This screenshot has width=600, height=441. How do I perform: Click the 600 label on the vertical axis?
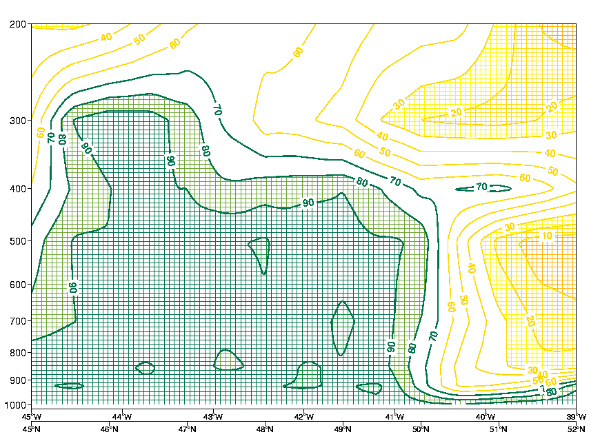point(17,285)
